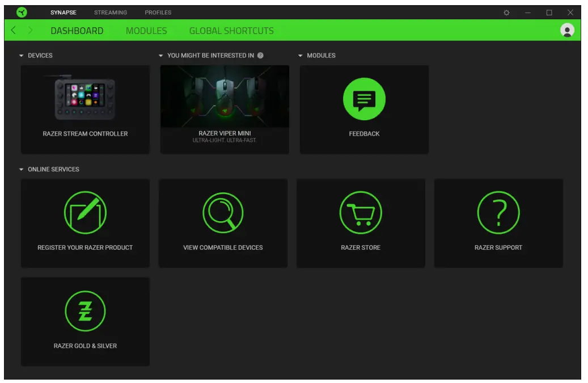
Task: Click the green Feedback speech bubble icon
Action: (364, 100)
